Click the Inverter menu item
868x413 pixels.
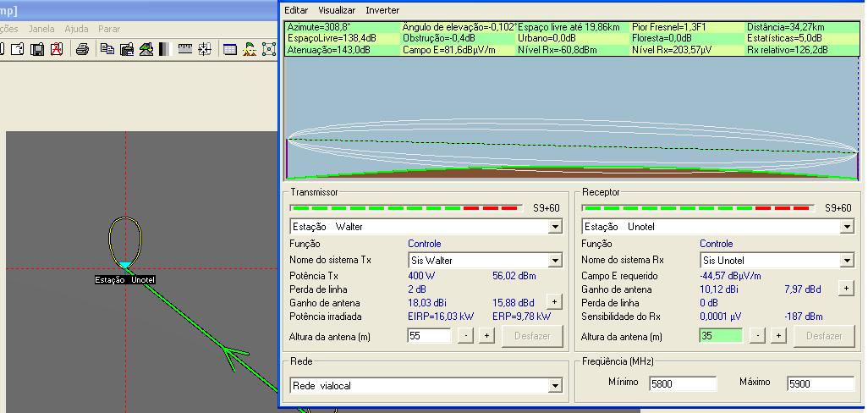pos(382,10)
